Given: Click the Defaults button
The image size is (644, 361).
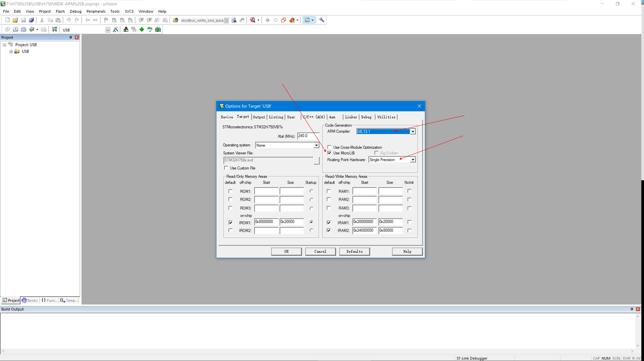Looking at the screenshot, I should pos(354,251).
